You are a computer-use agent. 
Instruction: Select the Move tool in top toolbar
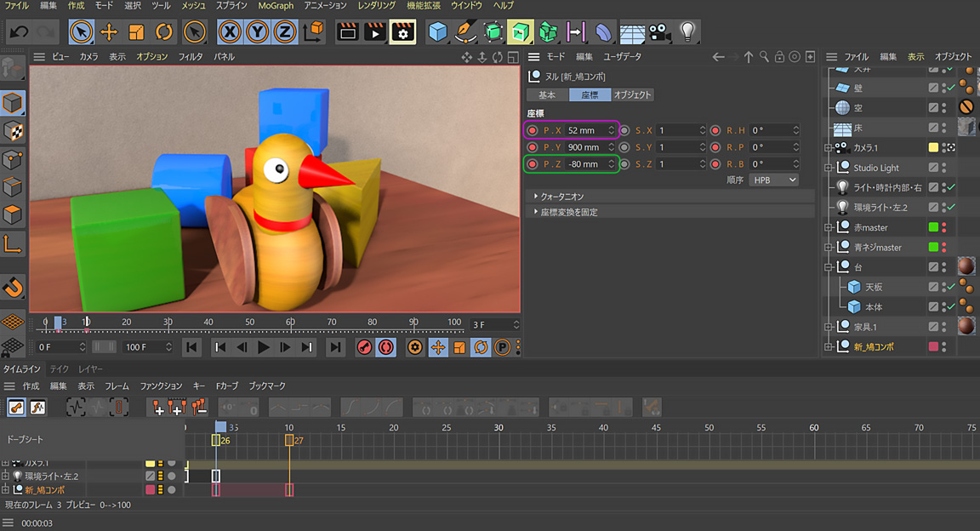(x=109, y=32)
